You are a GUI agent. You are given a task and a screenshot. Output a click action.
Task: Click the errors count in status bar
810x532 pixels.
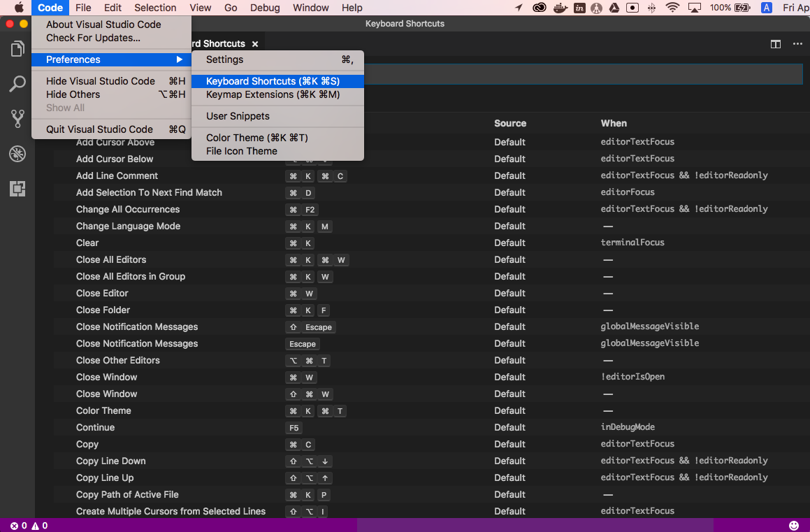click(19, 525)
